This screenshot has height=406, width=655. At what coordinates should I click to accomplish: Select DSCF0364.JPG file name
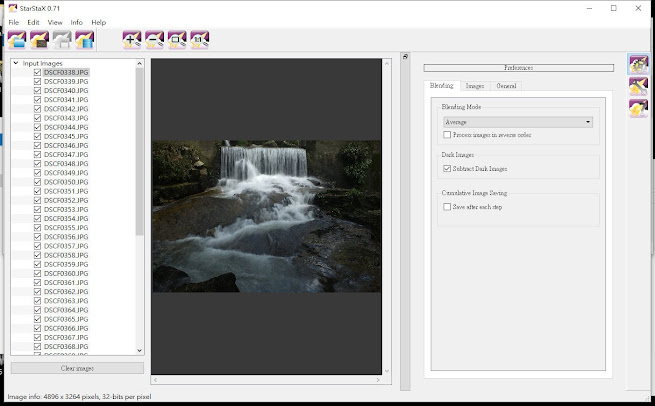point(66,310)
